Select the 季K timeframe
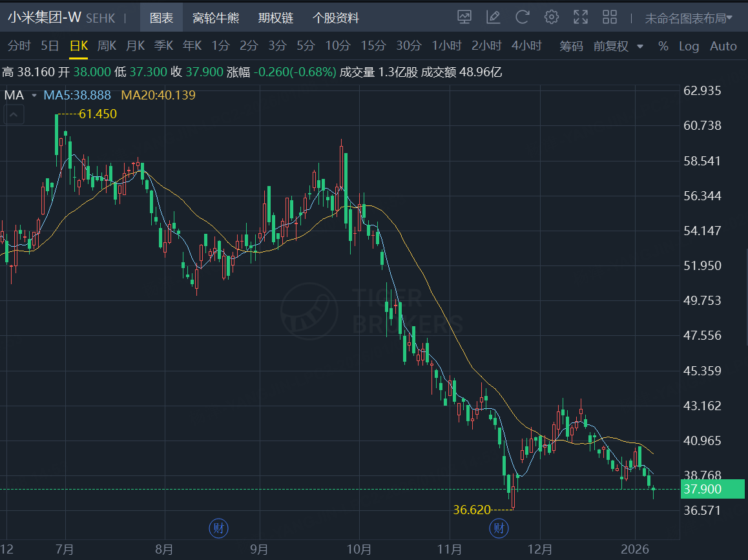Screen dimensions: 748x560 (x=163, y=46)
